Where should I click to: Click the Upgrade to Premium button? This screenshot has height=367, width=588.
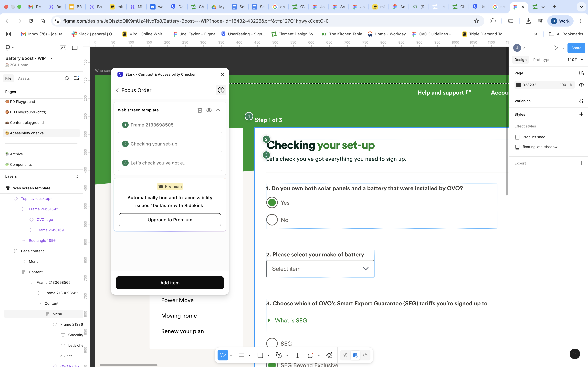pos(170,220)
